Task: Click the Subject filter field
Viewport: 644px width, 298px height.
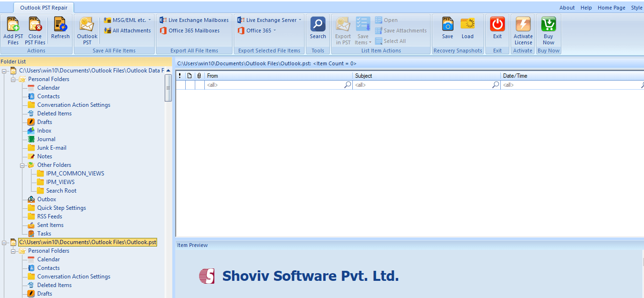Action: 427,85
